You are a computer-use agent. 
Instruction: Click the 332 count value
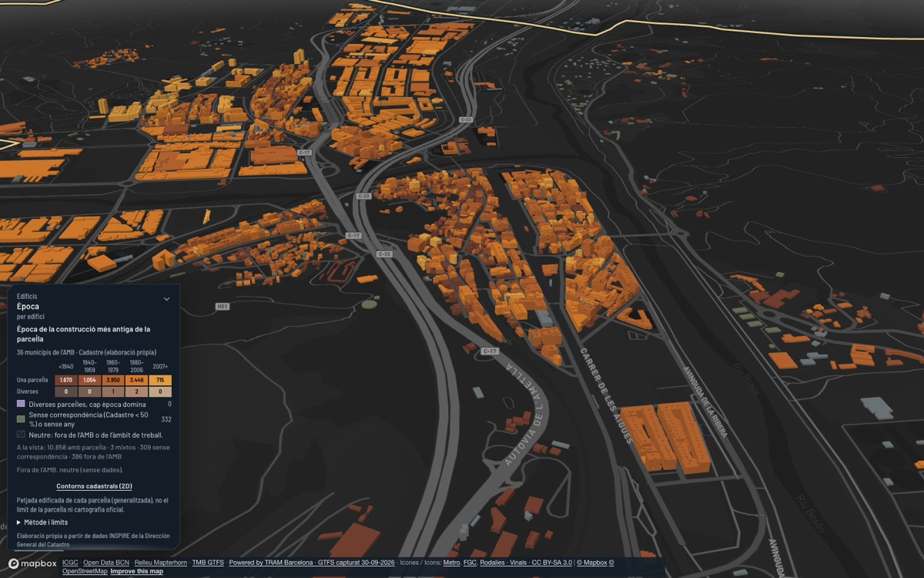pos(166,419)
